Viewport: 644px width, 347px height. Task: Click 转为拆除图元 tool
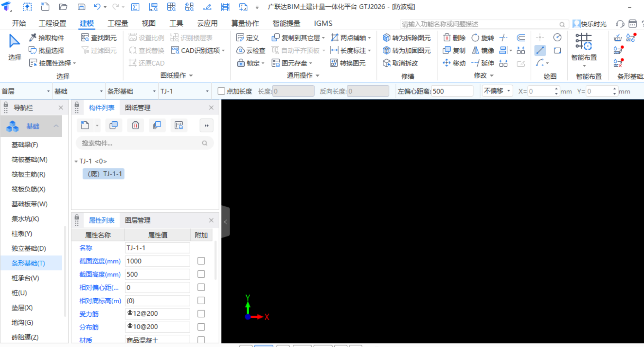[407, 38]
